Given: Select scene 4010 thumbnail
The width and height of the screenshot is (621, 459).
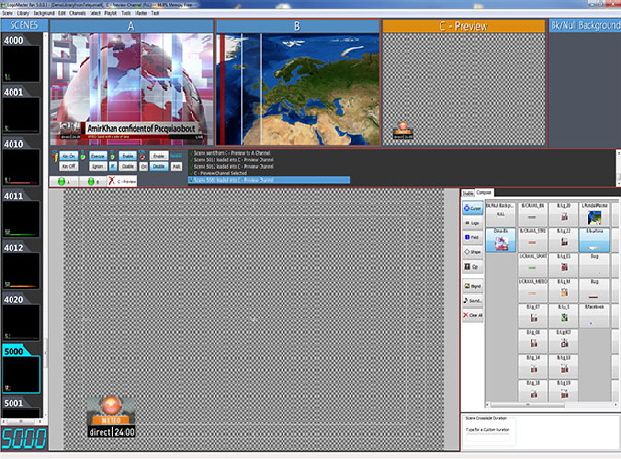Looking at the screenshot, I should pos(21,162).
